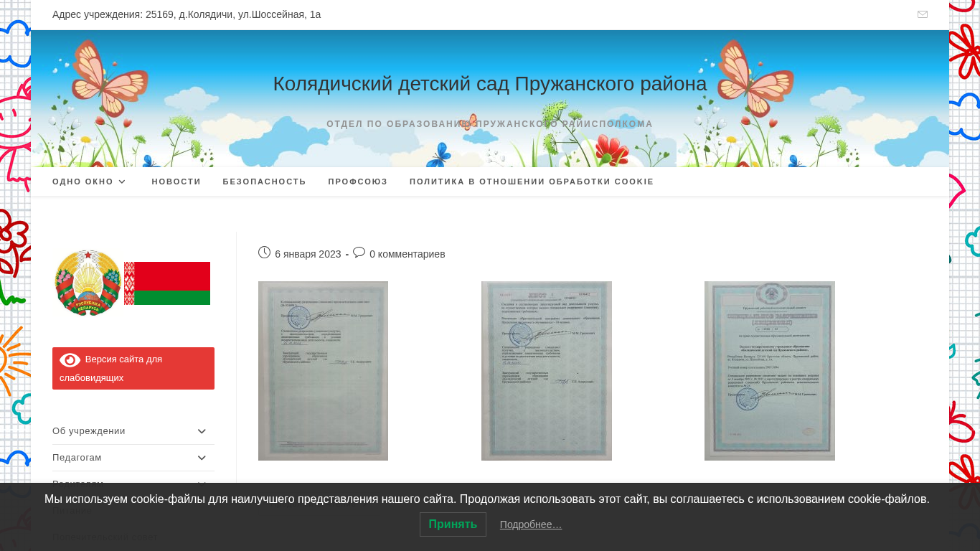
Task: Click the institution address text in top bar
Action: [187, 14]
